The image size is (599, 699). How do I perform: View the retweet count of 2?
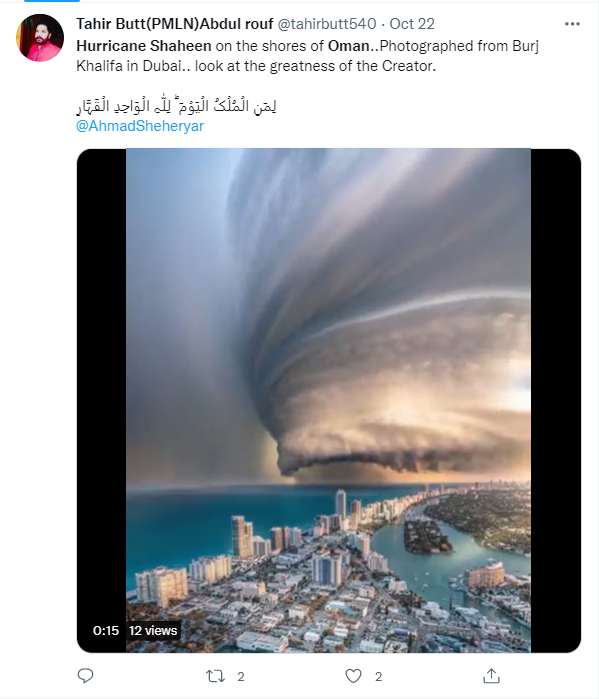(x=241, y=677)
